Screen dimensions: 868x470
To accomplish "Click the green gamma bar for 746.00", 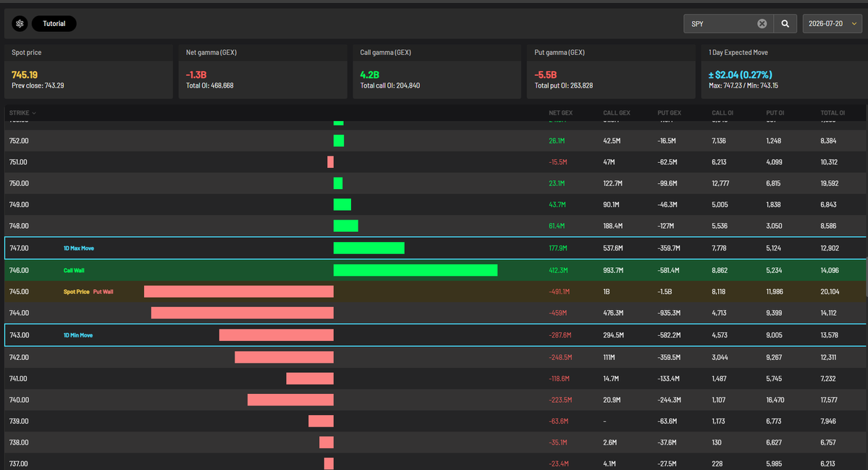I will coord(416,270).
